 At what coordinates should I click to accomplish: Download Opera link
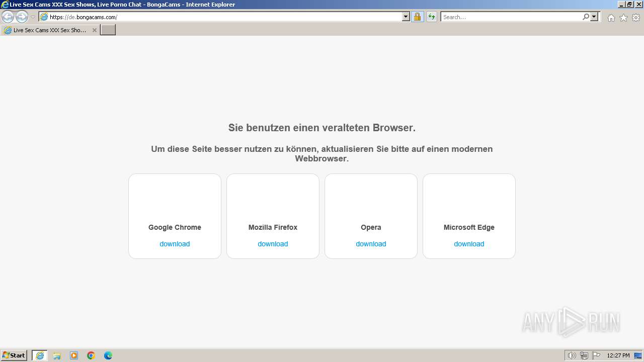(x=371, y=244)
